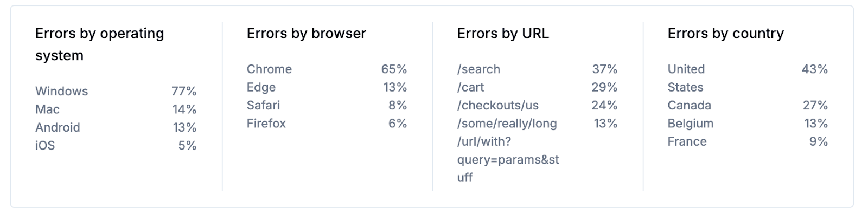Screen dimensions: 868x214
Task: Select the United States country row
Action: pyautogui.click(x=748, y=78)
